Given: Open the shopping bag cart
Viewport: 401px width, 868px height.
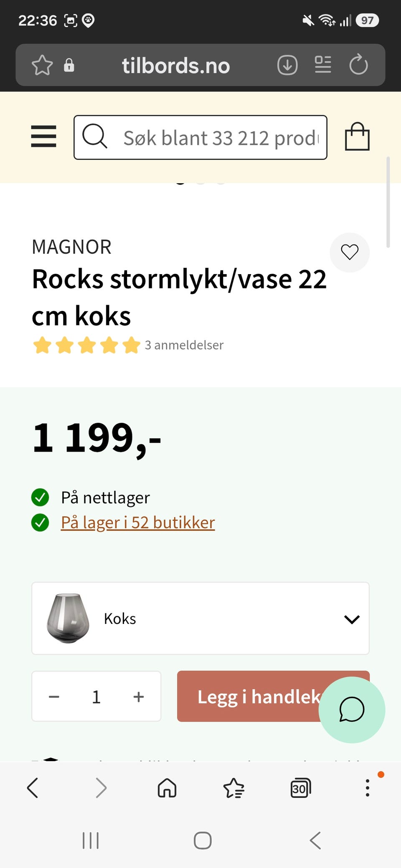Looking at the screenshot, I should pyautogui.click(x=357, y=136).
